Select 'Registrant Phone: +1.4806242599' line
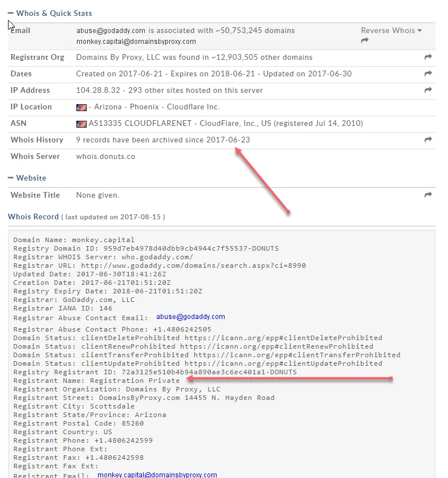This screenshot has width=448, height=478. 83,440
